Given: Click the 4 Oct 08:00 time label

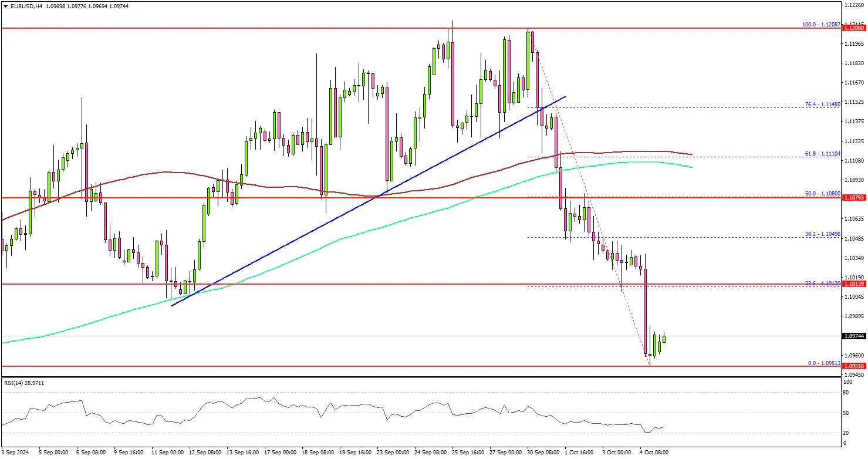Looking at the screenshot, I should point(653,453).
